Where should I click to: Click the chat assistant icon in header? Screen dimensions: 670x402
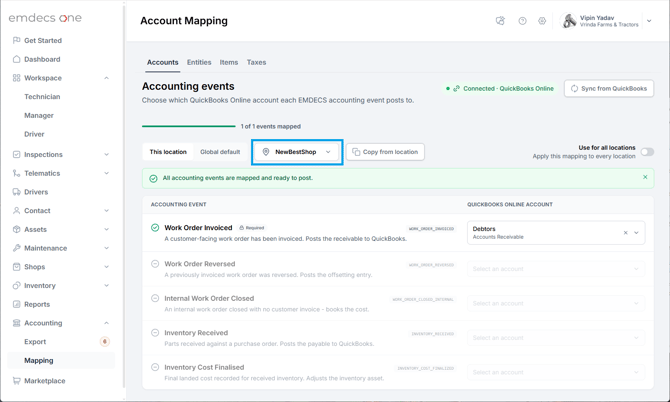coord(500,21)
